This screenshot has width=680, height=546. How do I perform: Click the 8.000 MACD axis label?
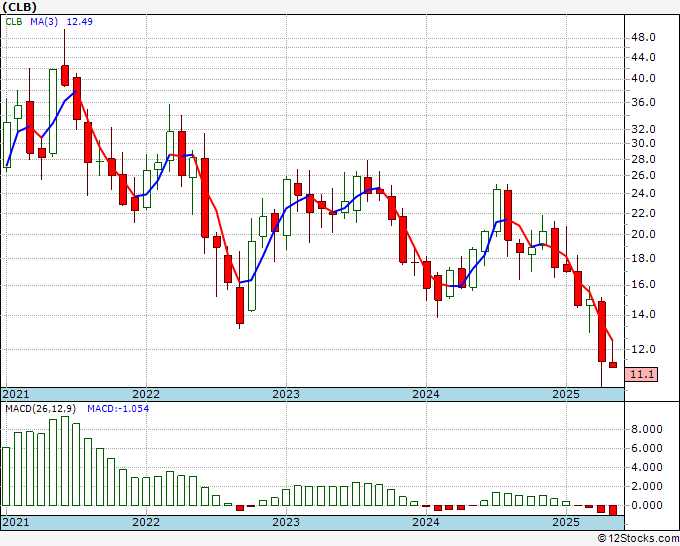(x=647, y=429)
